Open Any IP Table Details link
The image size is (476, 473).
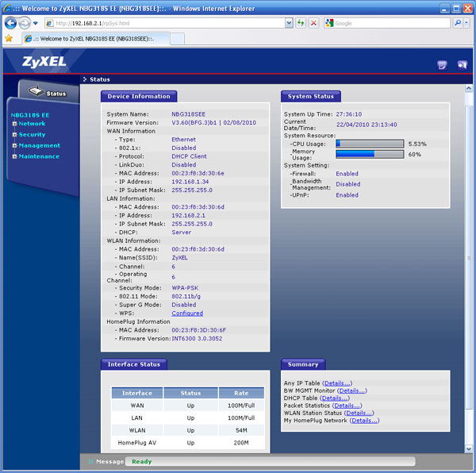click(337, 383)
